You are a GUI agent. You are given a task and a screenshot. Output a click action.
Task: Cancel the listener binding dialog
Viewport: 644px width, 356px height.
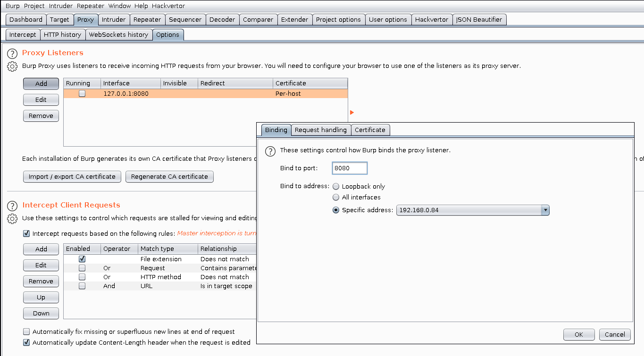(615, 334)
